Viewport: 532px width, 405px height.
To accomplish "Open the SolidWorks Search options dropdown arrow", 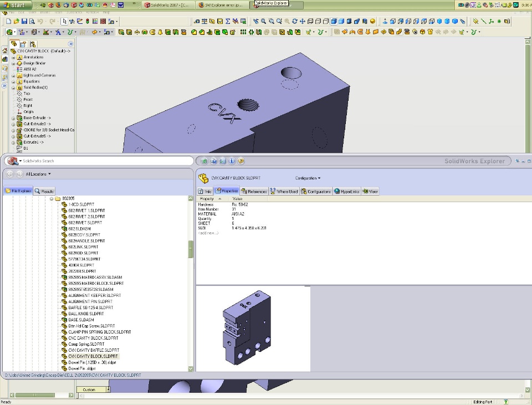I will (21, 161).
